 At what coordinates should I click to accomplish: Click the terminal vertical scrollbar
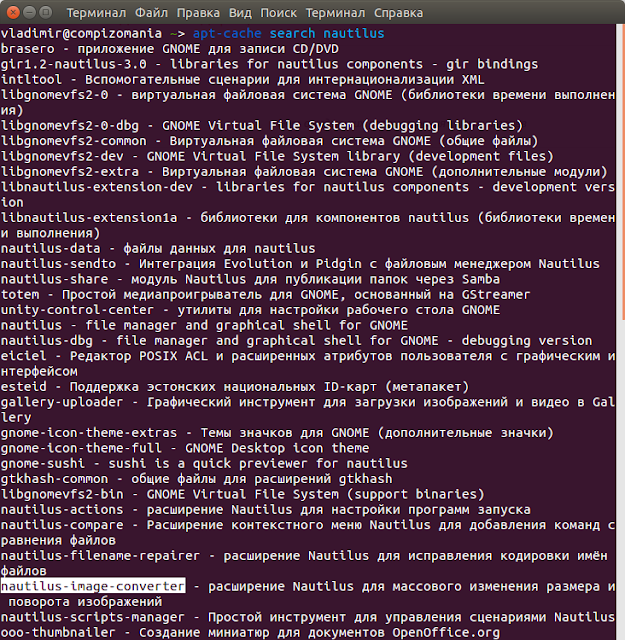622,171
